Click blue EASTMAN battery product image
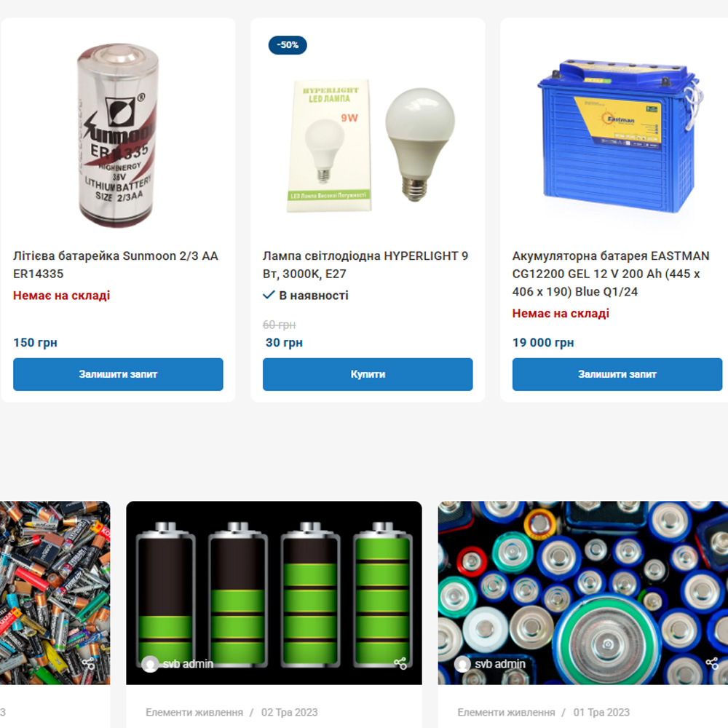This screenshot has height=728, width=728. [620, 137]
